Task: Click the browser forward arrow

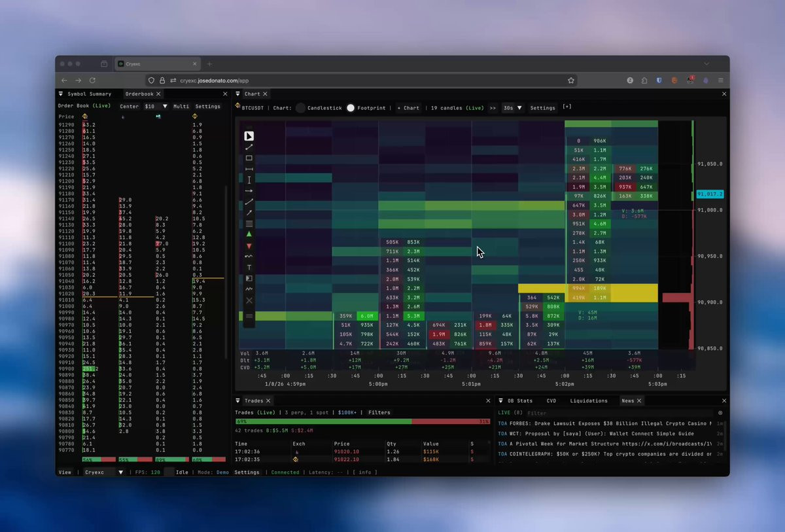Action: click(78, 80)
